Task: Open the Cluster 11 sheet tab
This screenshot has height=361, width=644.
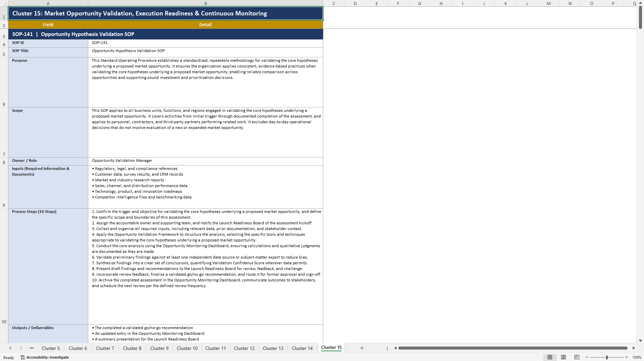Action: (x=216, y=348)
